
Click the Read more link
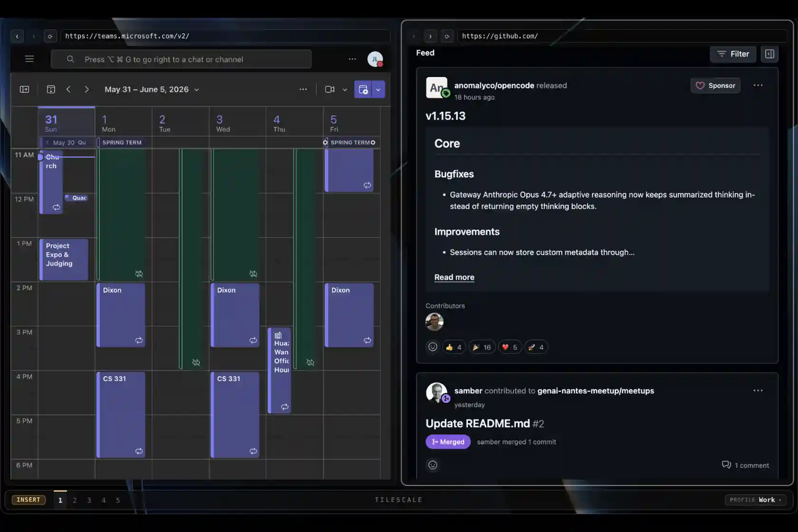pos(454,277)
